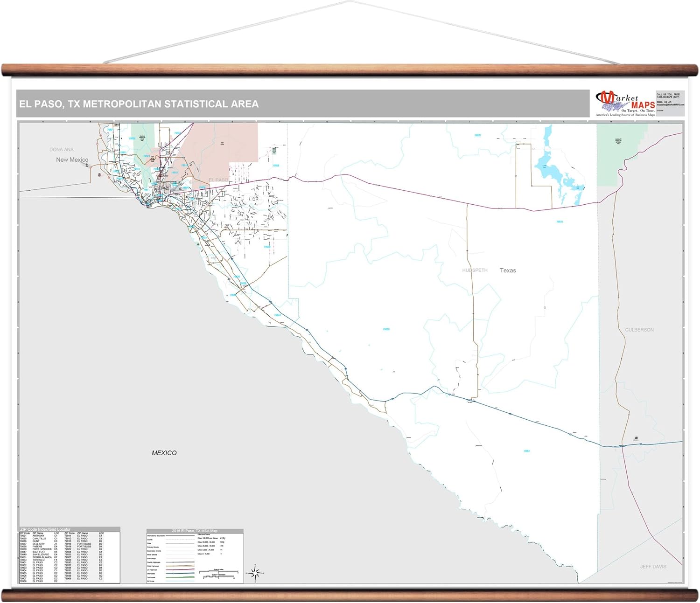This screenshot has width=700, height=603.
Task: Click the compass rose symbol
Action: point(255,573)
